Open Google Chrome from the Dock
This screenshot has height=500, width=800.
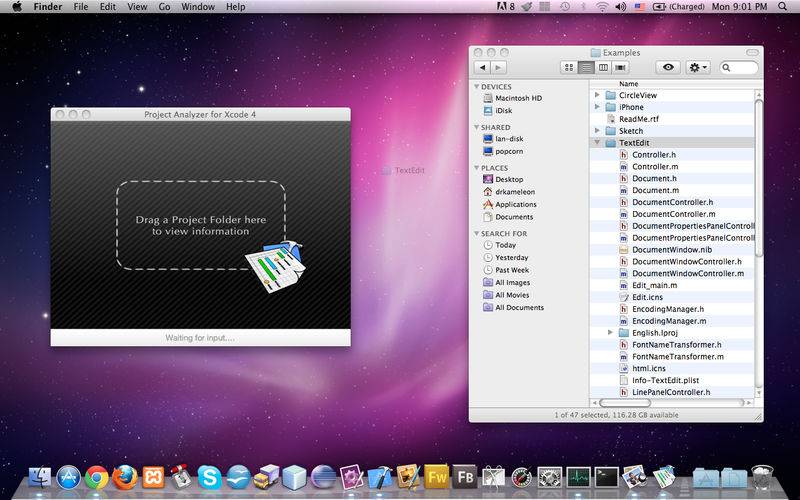pyautogui.click(x=97, y=478)
